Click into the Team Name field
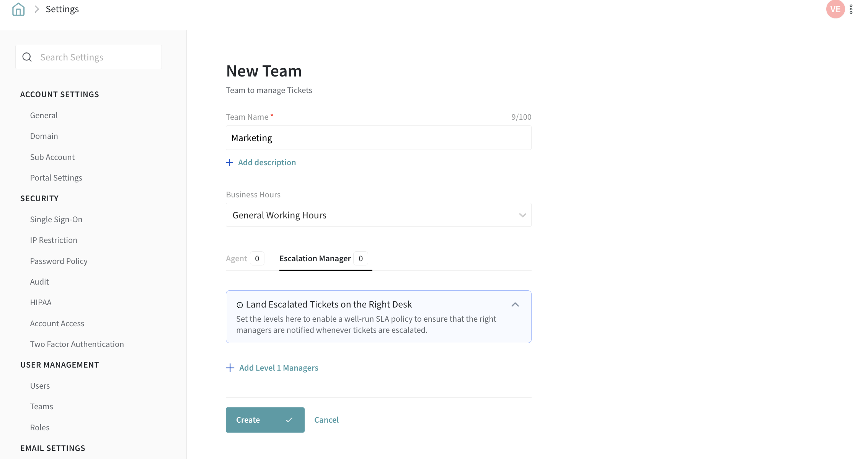The image size is (868, 459). [378, 138]
